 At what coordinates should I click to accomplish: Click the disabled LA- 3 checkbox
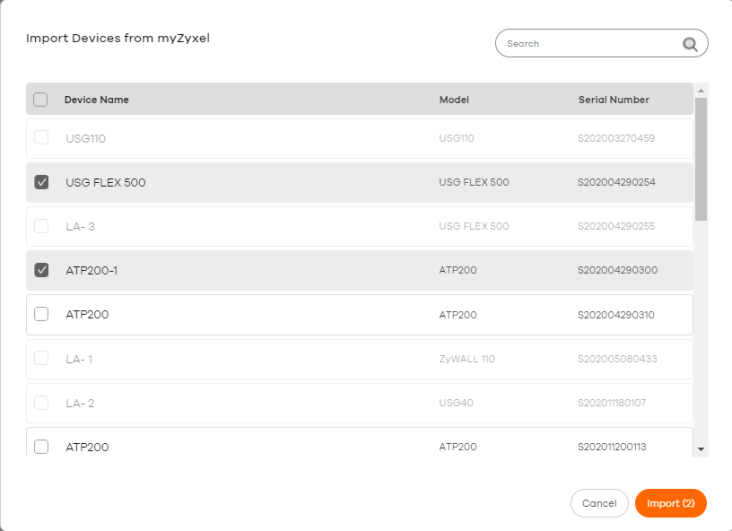coord(41,226)
